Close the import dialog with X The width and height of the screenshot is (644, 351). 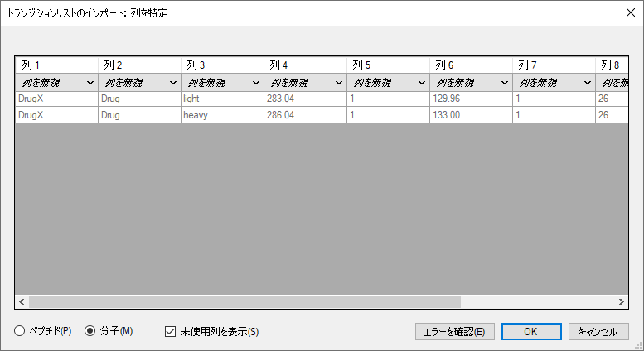pos(631,12)
